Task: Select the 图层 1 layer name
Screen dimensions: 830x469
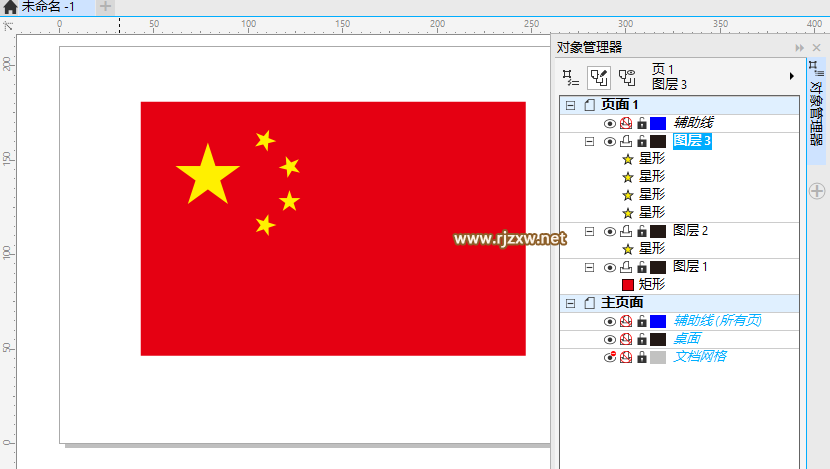Action: pos(690,267)
